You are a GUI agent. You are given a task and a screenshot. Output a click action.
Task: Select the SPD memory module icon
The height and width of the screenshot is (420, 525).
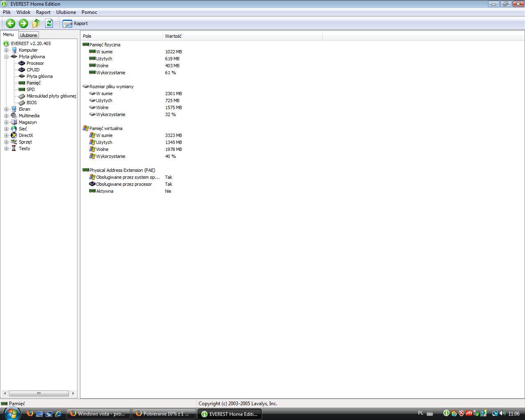click(22, 89)
